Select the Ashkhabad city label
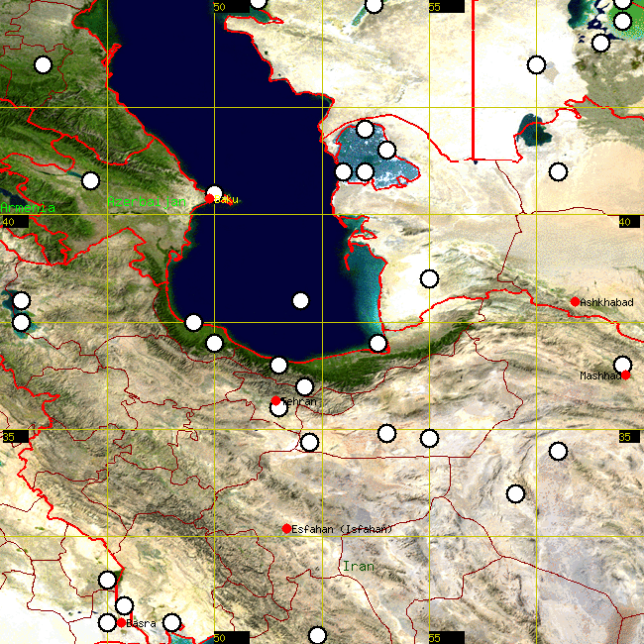 (606, 303)
